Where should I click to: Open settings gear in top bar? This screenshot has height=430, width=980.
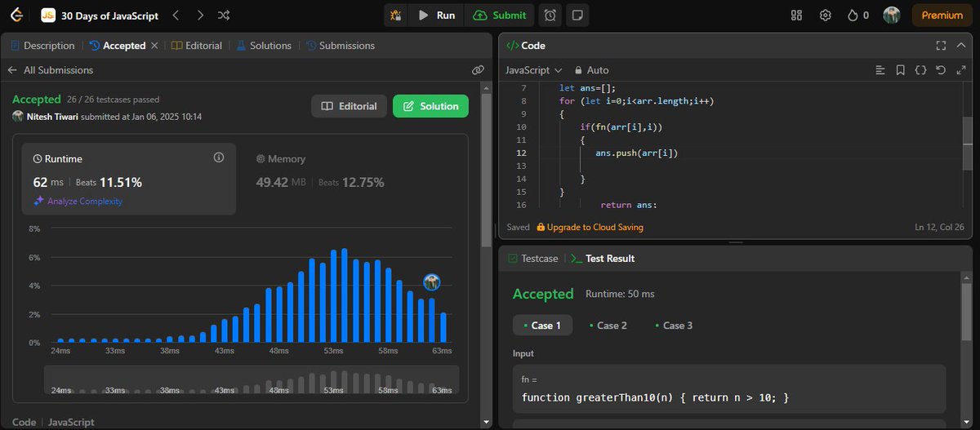(826, 15)
